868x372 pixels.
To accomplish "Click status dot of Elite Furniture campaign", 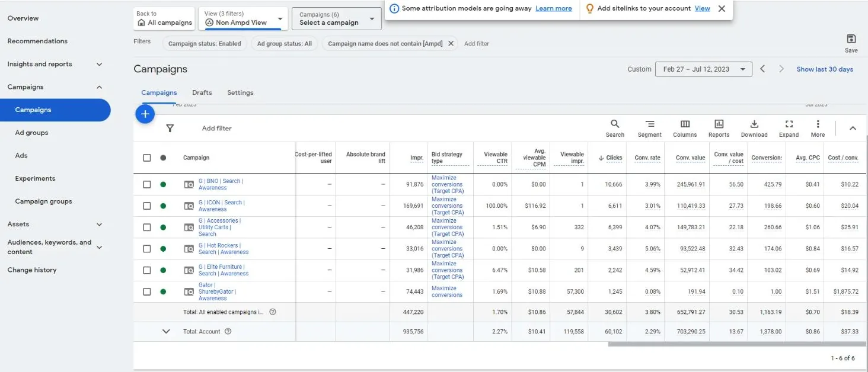I will click(163, 270).
